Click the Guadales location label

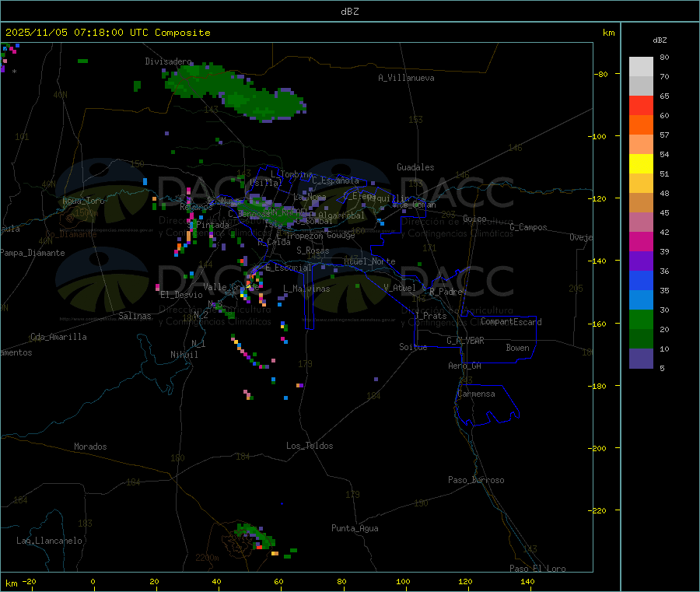415,167
